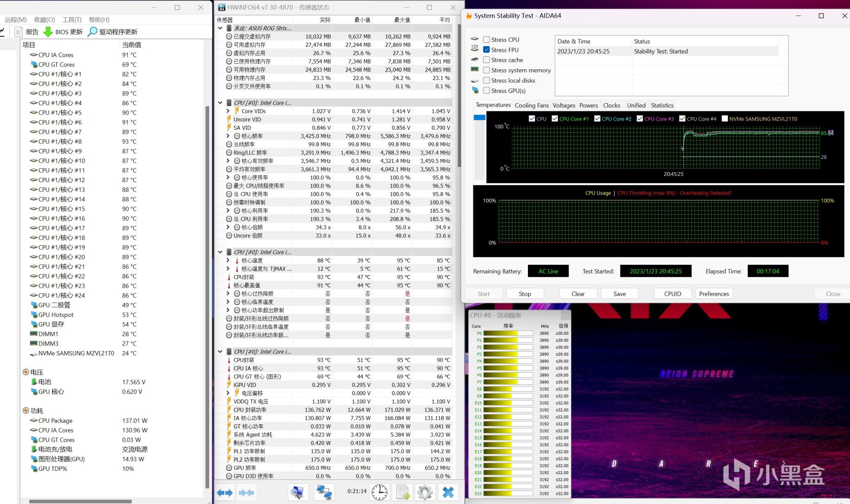Click the HWiNFO sensor list vertical scrollbar
Viewport: 850px width, 504px height.
459,96
